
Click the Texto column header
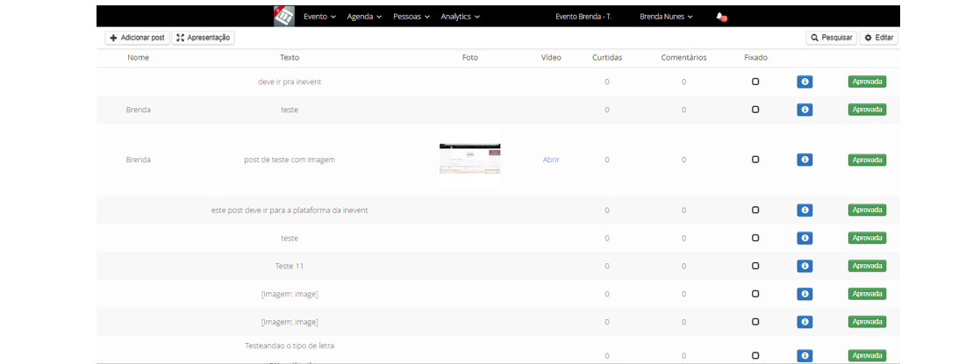tap(290, 57)
